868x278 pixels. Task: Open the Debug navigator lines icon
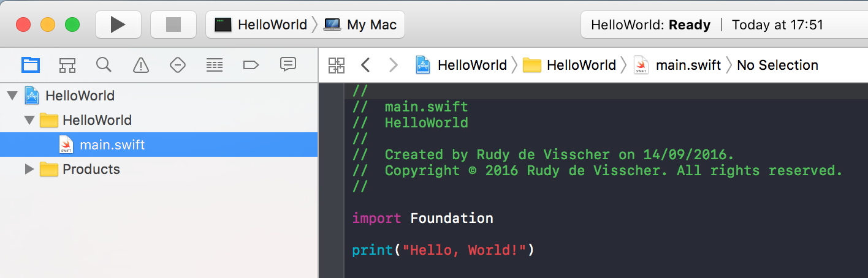coord(214,64)
